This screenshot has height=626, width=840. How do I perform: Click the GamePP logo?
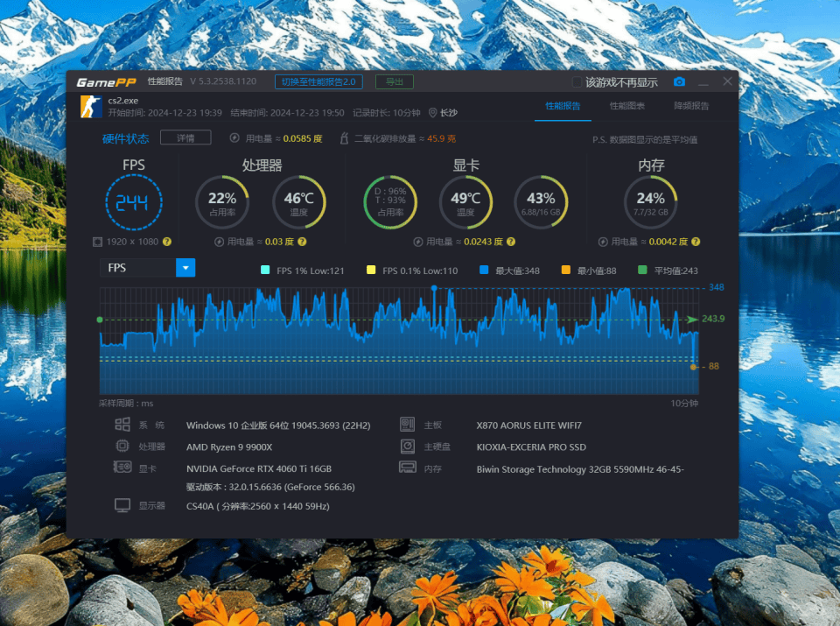106,82
